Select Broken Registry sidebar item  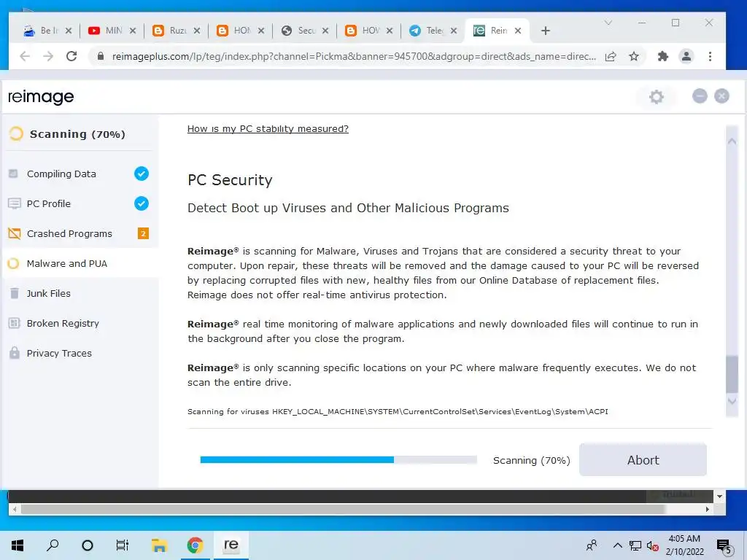click(80, 323)
